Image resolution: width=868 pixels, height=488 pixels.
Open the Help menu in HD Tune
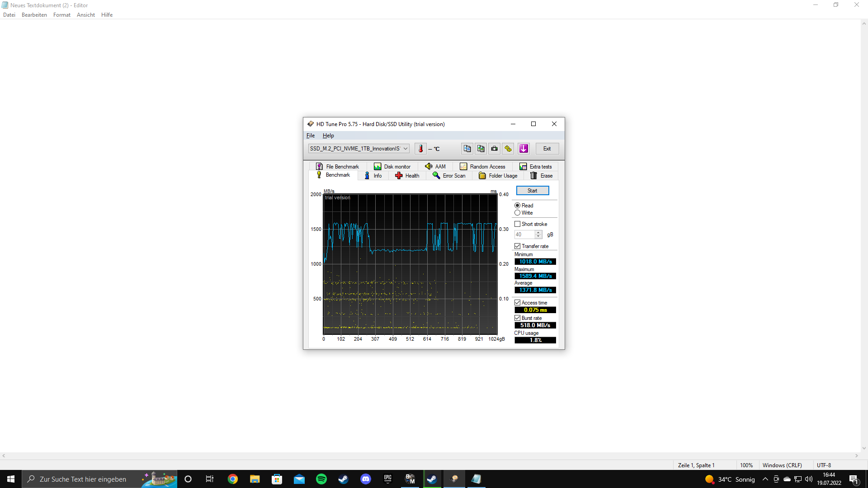pyautogui.click(x=328, y=136)
